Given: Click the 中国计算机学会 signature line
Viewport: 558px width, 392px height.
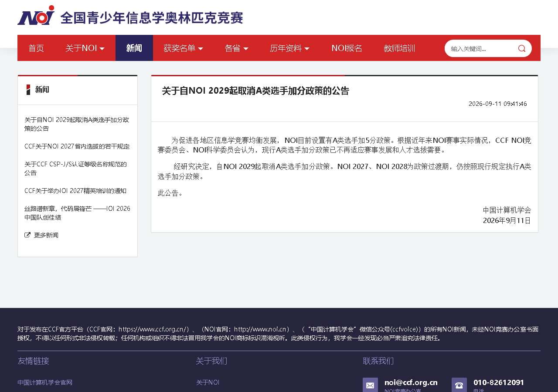Looking at the screenshot, I should click(x=507, y=210).
